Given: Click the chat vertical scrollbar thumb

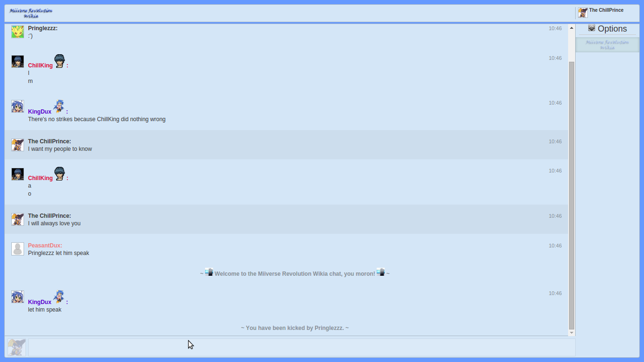Looking at the screenshot, I should (572, 195).
